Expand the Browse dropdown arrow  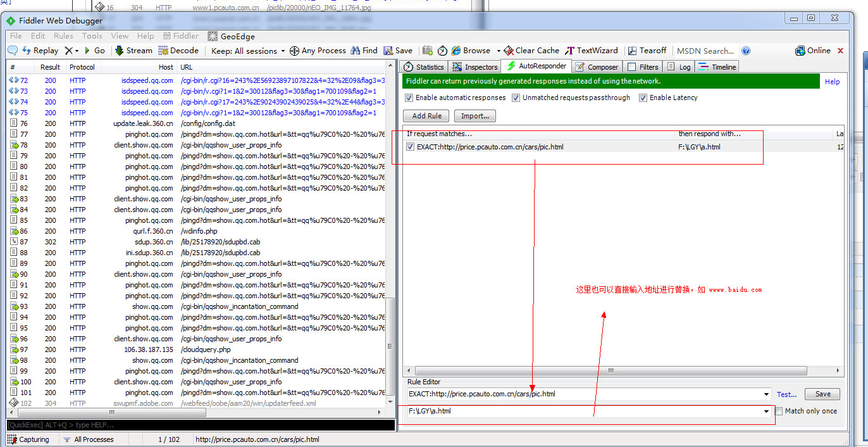pos(498,51)
